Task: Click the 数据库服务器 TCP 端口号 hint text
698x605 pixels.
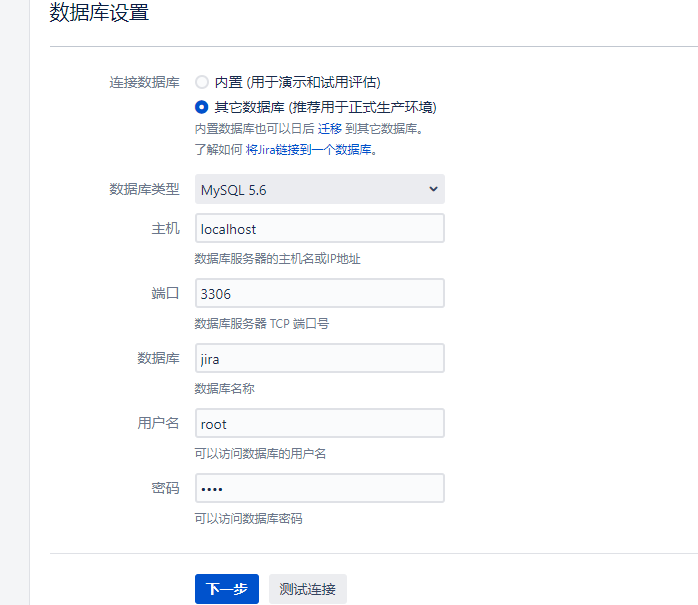Action: (262, 324)
